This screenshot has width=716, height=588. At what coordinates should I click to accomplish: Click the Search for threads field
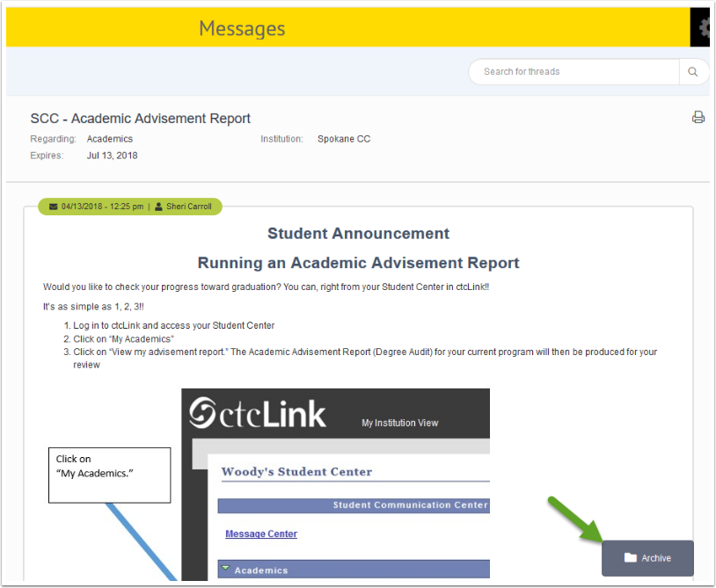574,71
